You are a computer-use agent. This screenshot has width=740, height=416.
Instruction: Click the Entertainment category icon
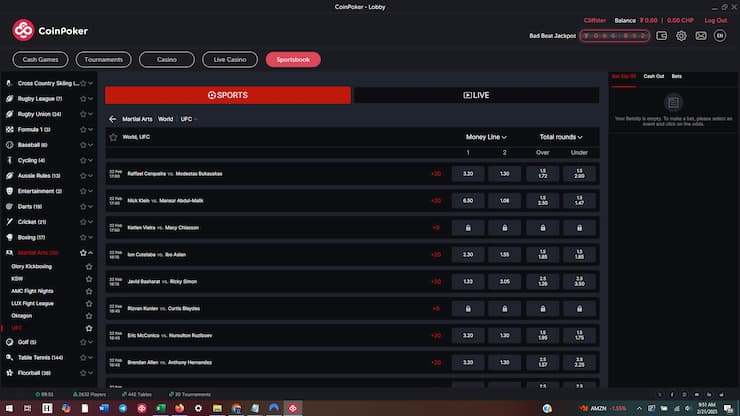[x=9, y=191]
